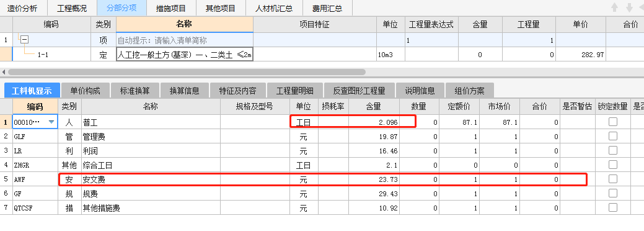
Task: Click the 人工挖一般土方 name cell
Action: pyautogui.click(x=185, y=55)
